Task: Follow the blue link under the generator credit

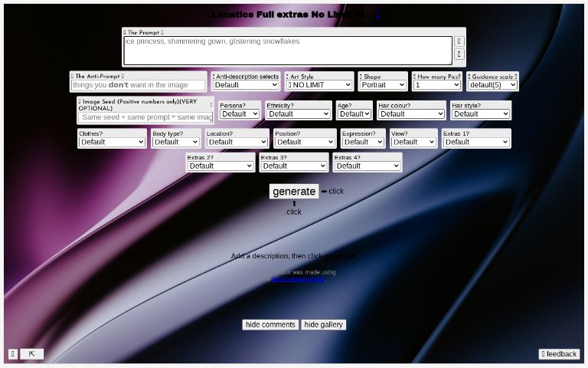Action: (x=298, y=279)
